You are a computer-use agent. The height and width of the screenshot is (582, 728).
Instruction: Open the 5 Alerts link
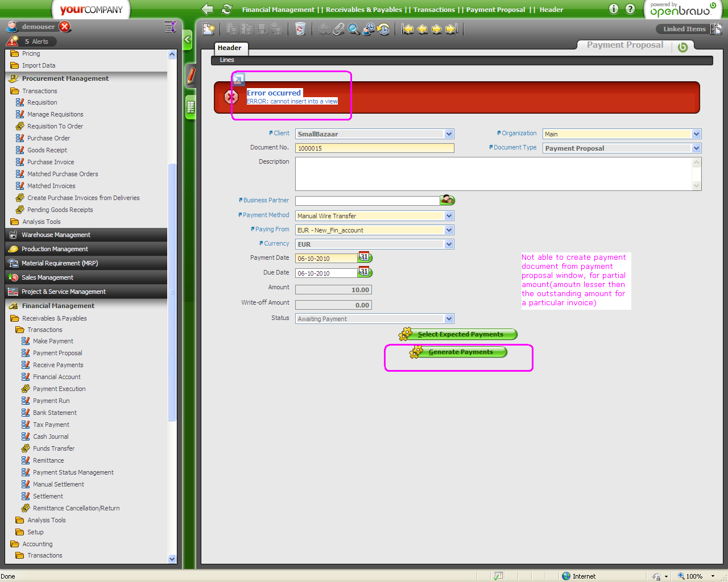pos(36,41)
